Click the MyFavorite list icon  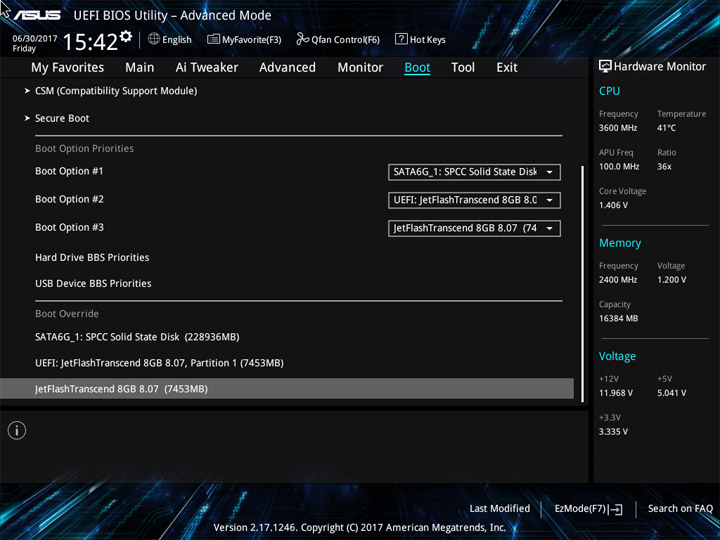pyautogui.click(x=213, y=39)
